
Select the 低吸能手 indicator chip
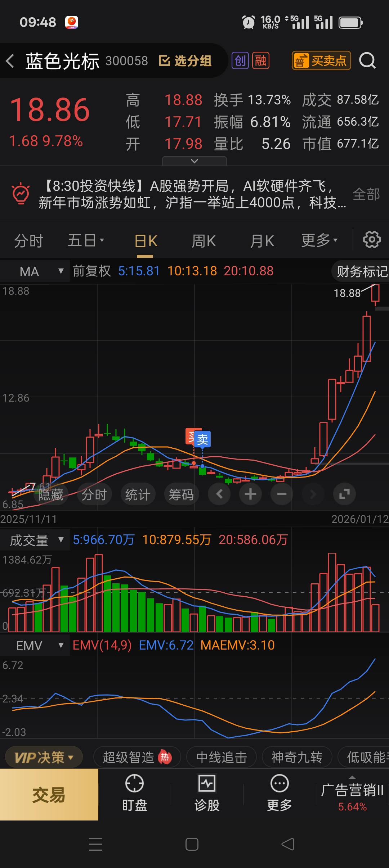[364, 757]
